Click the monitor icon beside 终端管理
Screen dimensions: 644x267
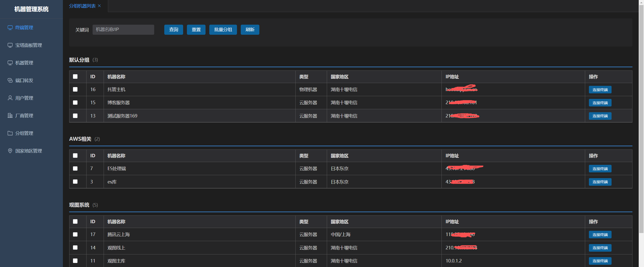tap(10, 28)
